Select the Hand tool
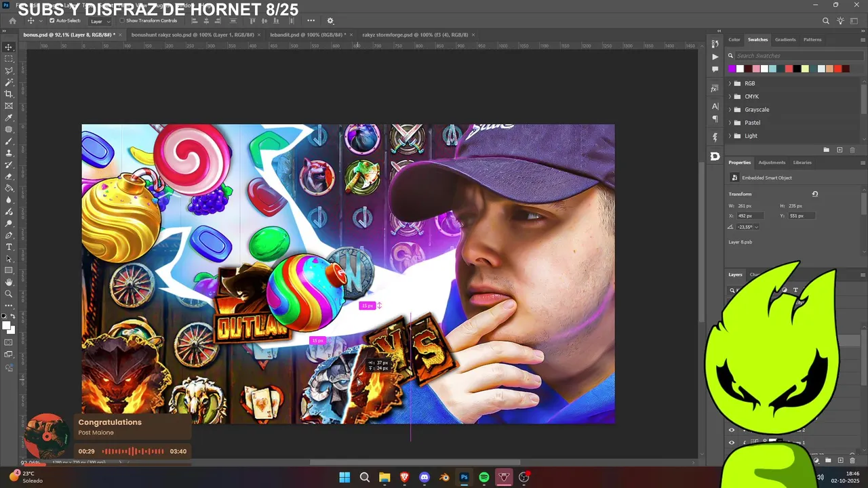 pos(9,282)
